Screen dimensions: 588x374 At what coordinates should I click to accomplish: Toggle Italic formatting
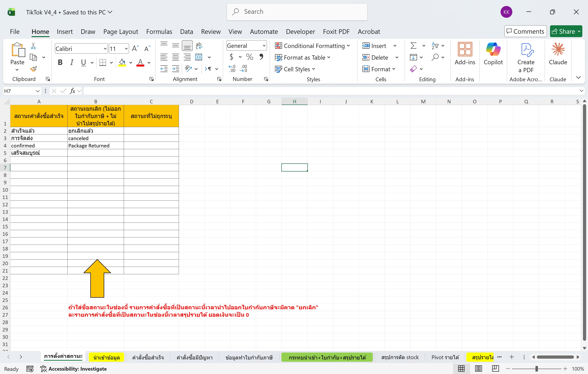pos(72,63)
